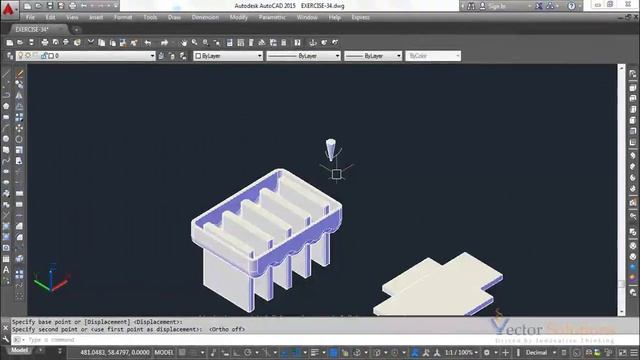The height and width of the screenshot is (360, 640).
Task: Open the 1:1 / 100% annotation scale dropdown
Action: point(461,352)
